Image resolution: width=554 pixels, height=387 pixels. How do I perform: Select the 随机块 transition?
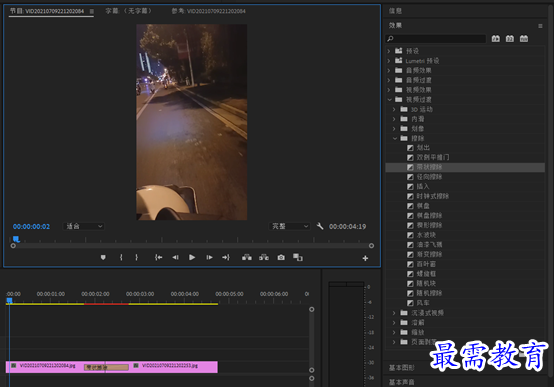click(426, 283)
